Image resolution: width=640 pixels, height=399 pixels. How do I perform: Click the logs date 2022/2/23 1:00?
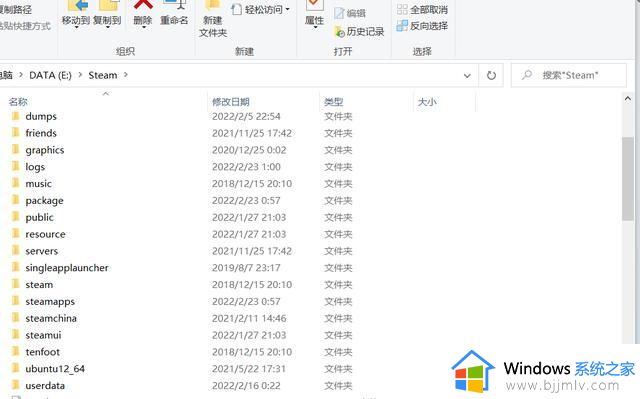246,166
